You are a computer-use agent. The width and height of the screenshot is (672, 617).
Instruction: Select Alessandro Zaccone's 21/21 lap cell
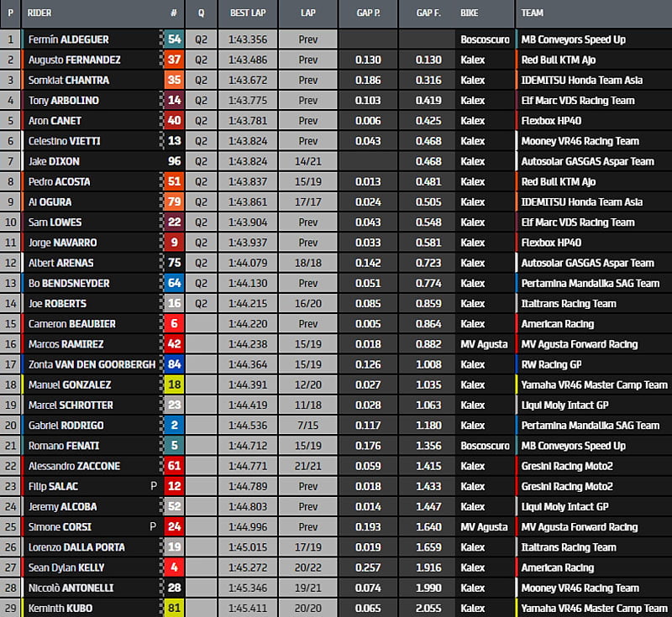coord(307,466)
